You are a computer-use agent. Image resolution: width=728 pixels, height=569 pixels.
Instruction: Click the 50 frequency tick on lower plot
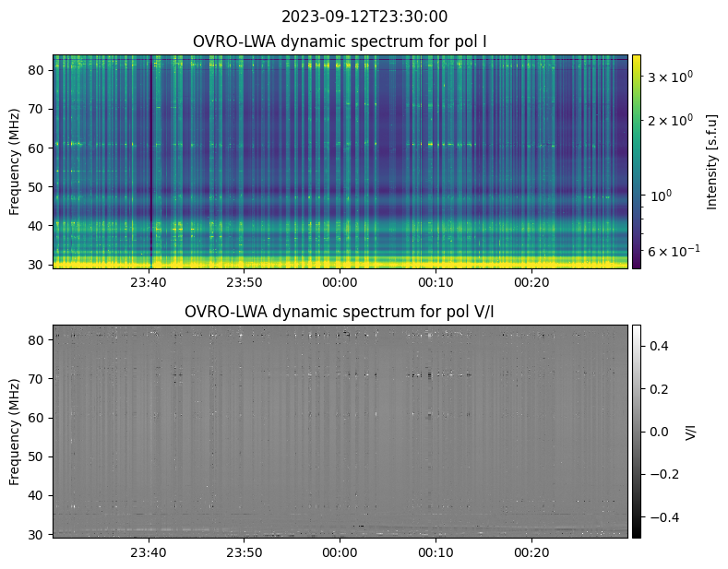pos(38,456)
